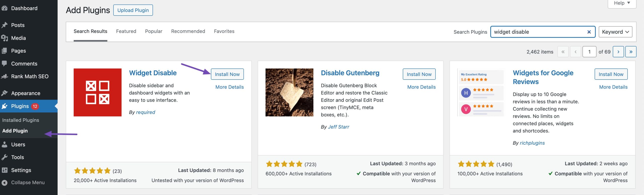
Task: Click the current page number field
Action: click(x=589, y=52)
